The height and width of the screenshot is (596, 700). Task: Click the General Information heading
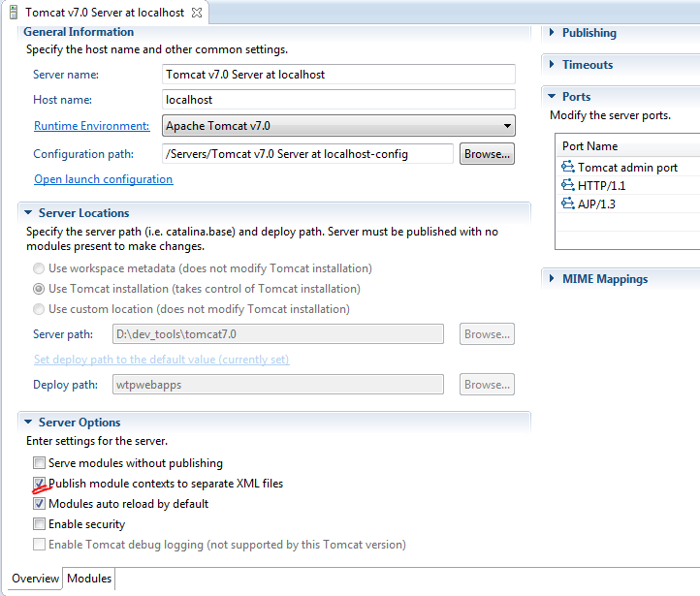coord(79,32)
